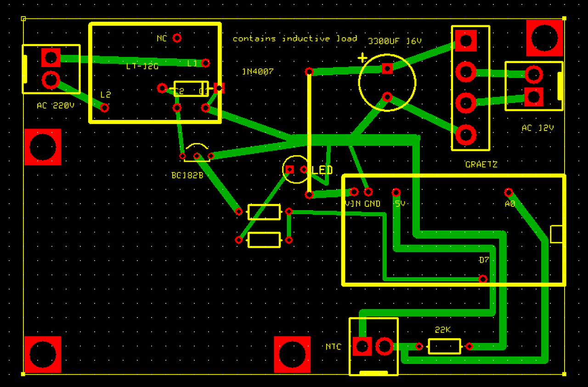Select the AC 220V label text

pyautogui.click(x=55, y=106)
